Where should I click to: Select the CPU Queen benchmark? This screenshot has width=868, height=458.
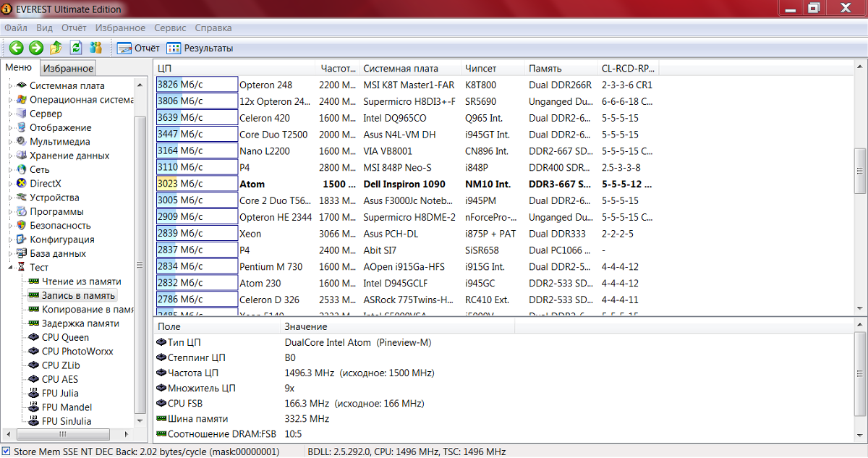[65, 337]
